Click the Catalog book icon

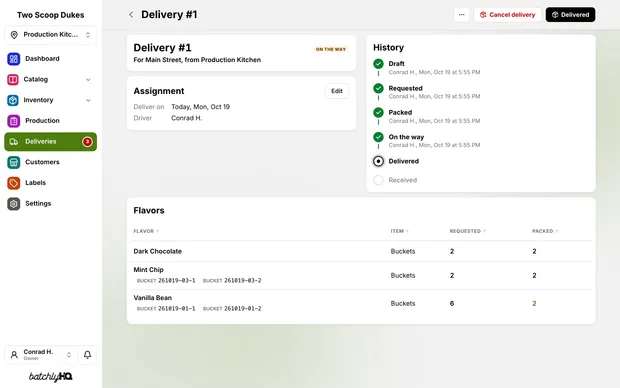pos(13,79)
